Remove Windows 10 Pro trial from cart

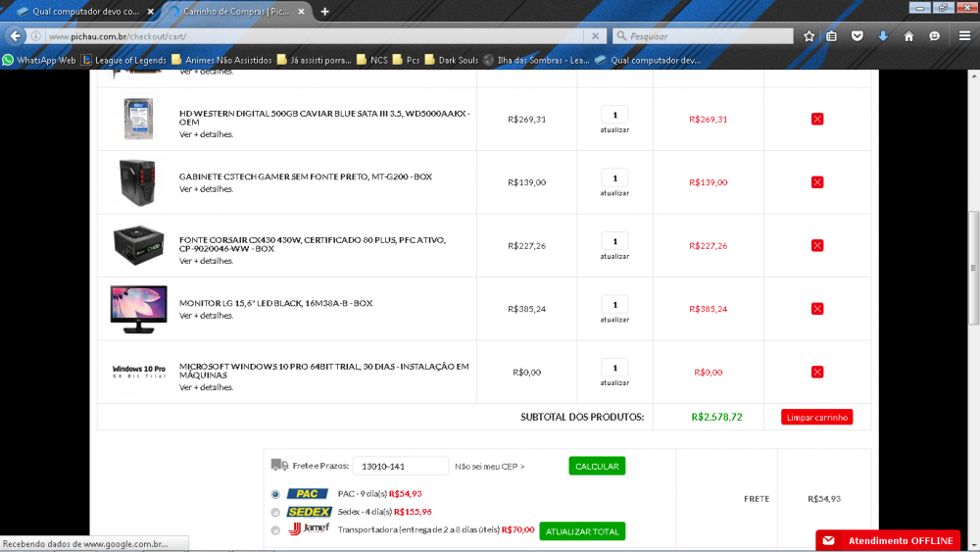tap(817, 372)
